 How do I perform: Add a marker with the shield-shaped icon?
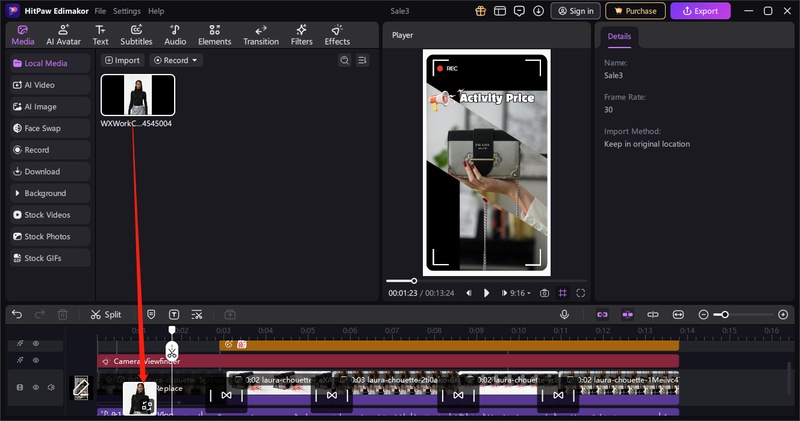151,314
